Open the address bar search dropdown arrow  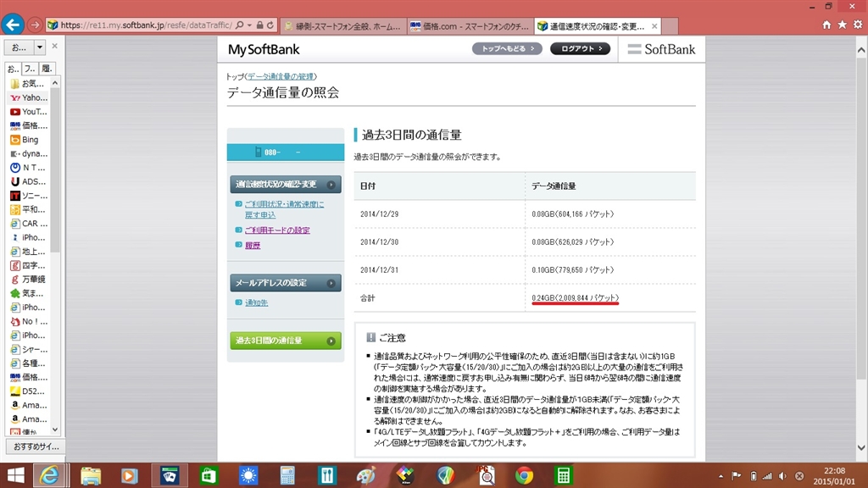click(250, 25)
